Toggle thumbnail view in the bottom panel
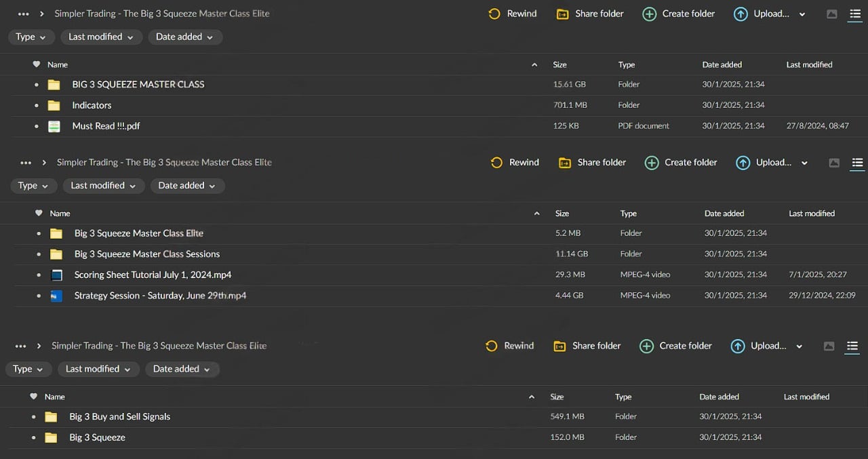 coord(829,346)
